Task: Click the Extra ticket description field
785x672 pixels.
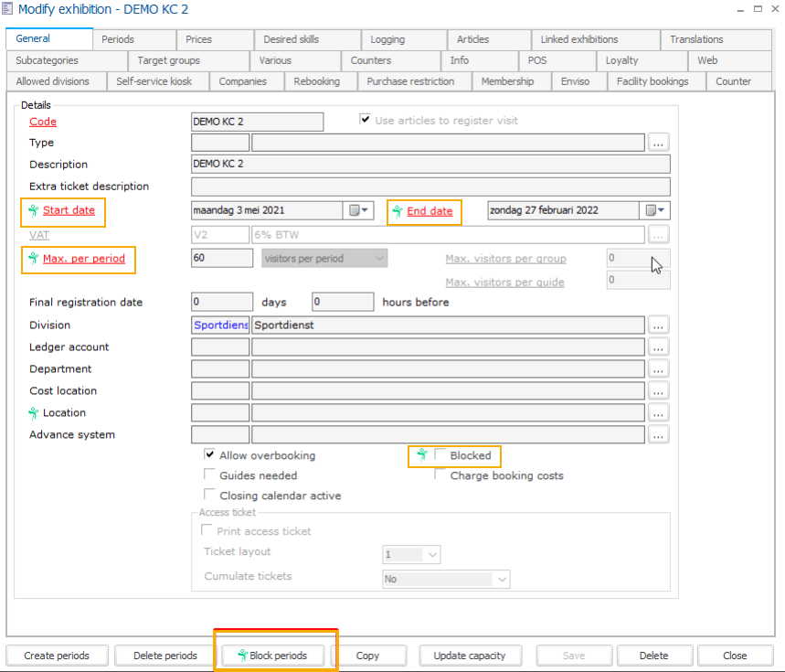Action: coord(430,187)
